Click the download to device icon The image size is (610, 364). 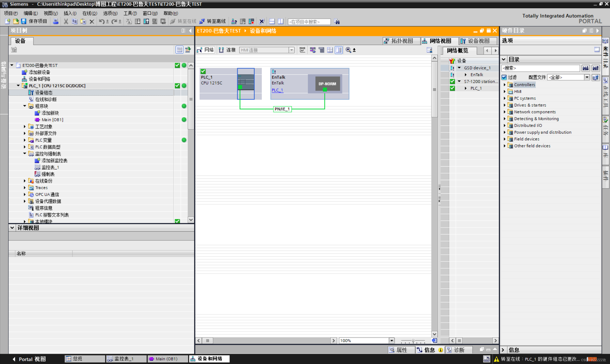(x=137, y=21)
